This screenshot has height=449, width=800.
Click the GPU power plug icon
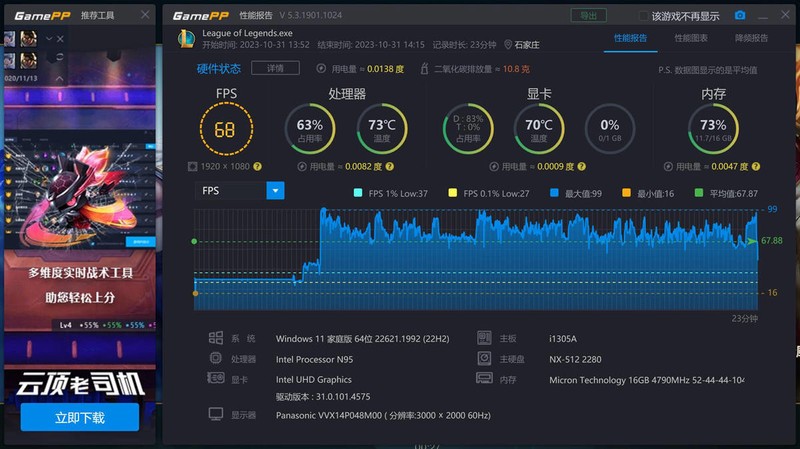(x=493, y=166)
